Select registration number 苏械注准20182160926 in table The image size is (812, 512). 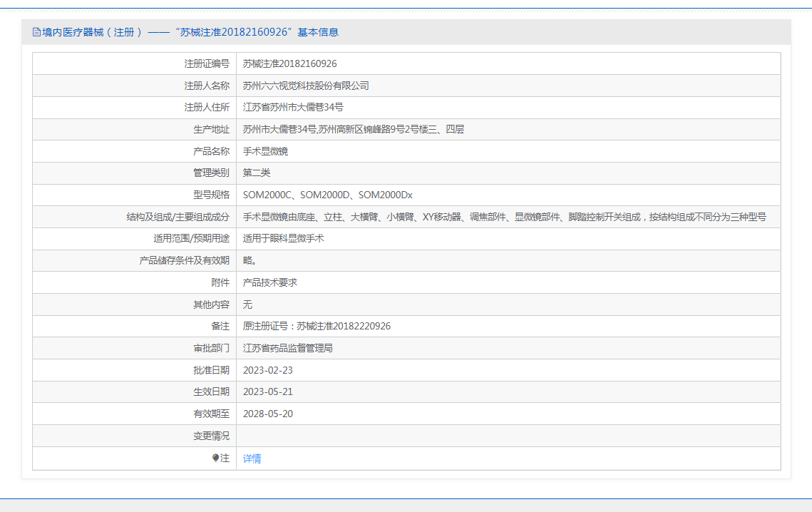(289, 63)
